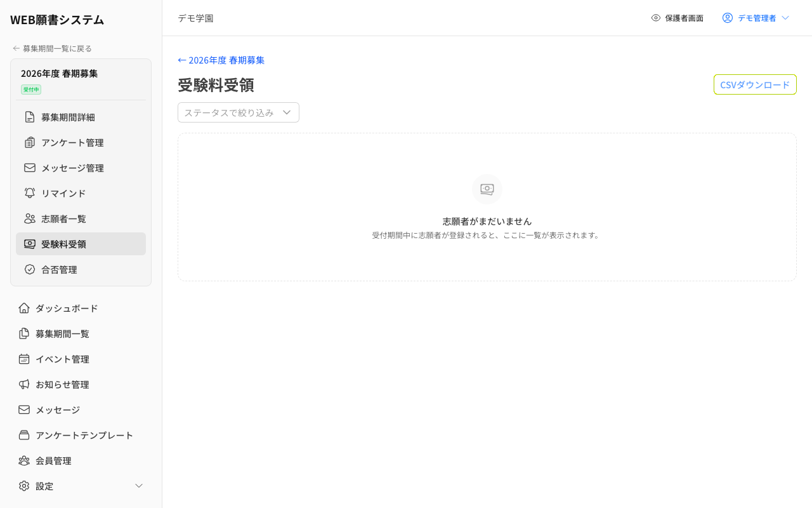Click the CSVダウンロード button
The width and height of the screenshot is (812, 508).
[x=755, y=84]
